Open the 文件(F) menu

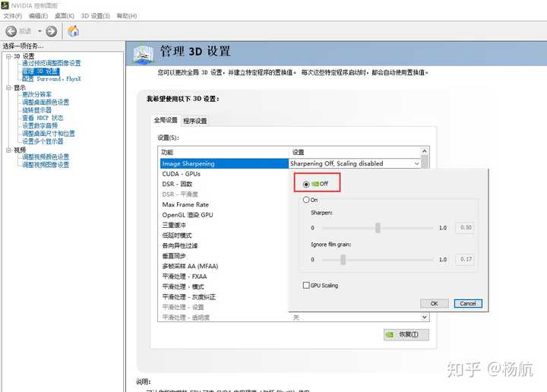(x=13, y=16)
